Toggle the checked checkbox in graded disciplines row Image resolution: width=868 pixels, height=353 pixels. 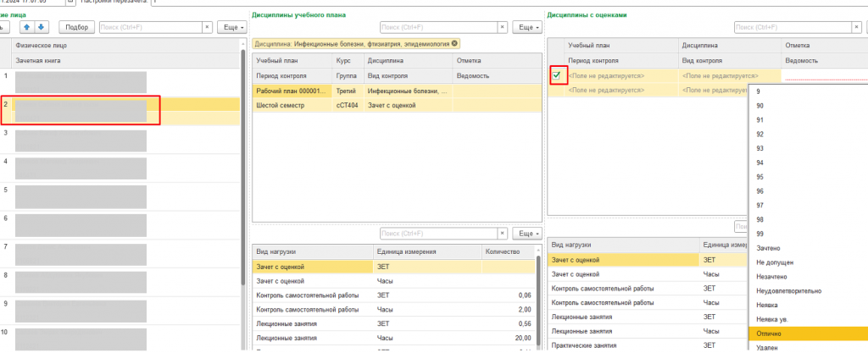[557, 76]
